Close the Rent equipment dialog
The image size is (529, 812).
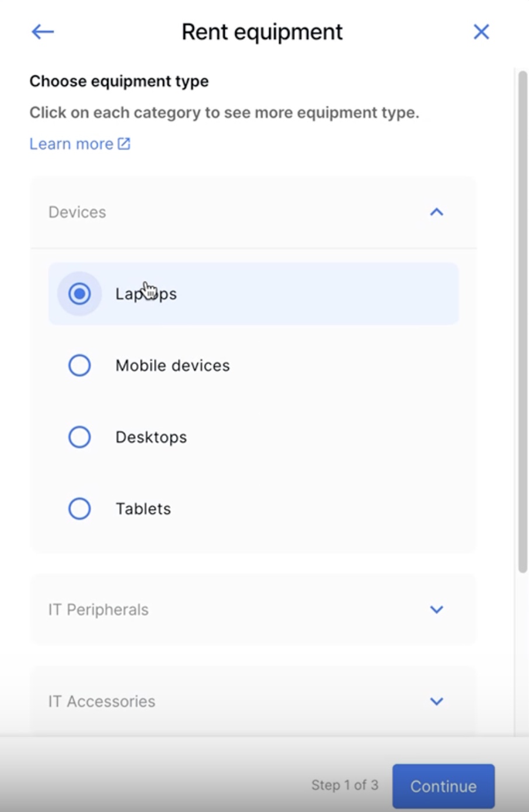coord(481,32)
